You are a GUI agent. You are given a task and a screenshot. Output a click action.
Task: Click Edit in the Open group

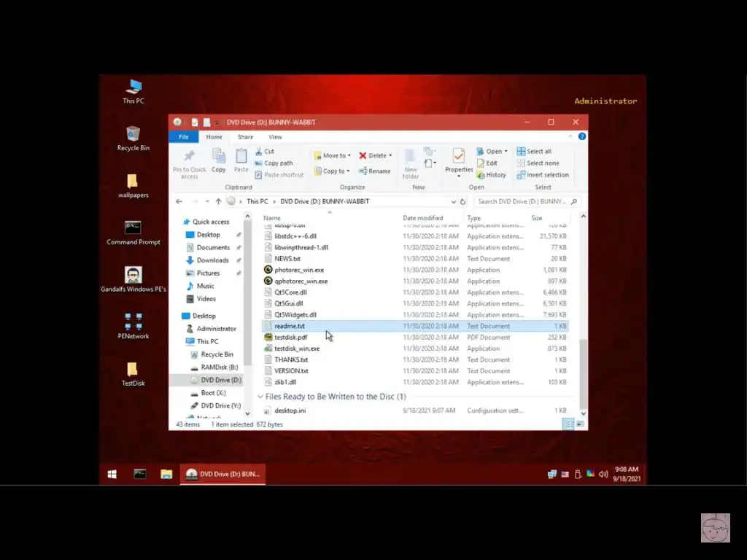pos(487,163)
